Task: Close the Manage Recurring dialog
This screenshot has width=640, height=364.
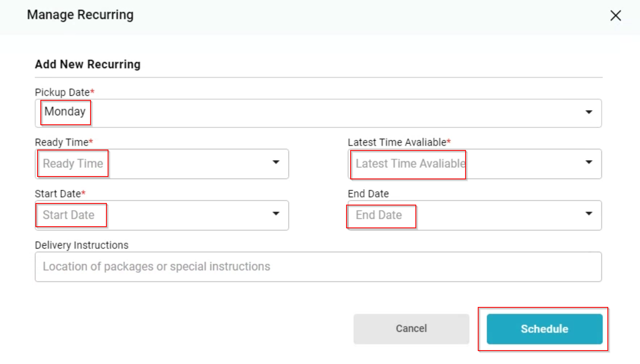Action: click(616, 15)
